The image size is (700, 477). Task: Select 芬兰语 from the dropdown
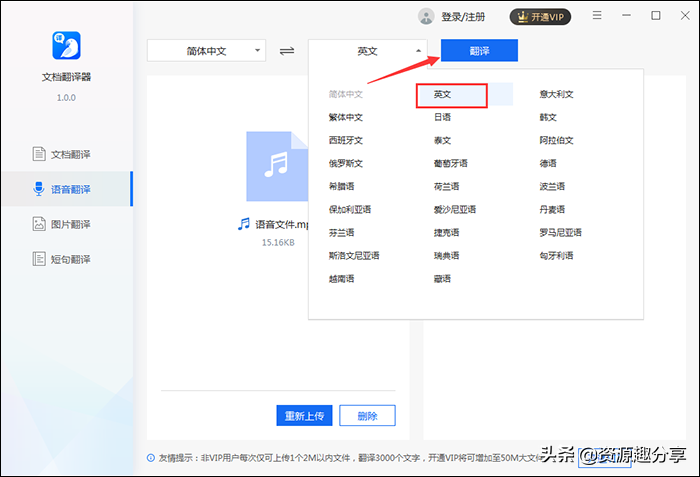click(342, 233)
